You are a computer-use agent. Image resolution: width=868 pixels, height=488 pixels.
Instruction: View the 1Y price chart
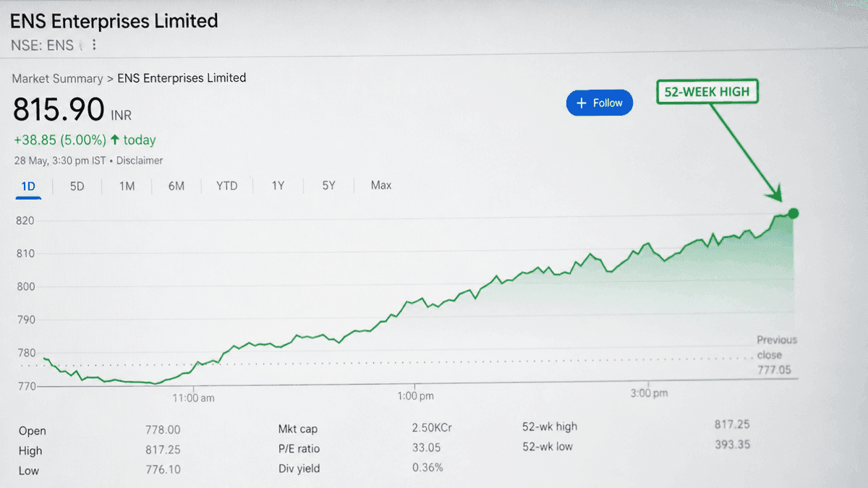(278, 187)
